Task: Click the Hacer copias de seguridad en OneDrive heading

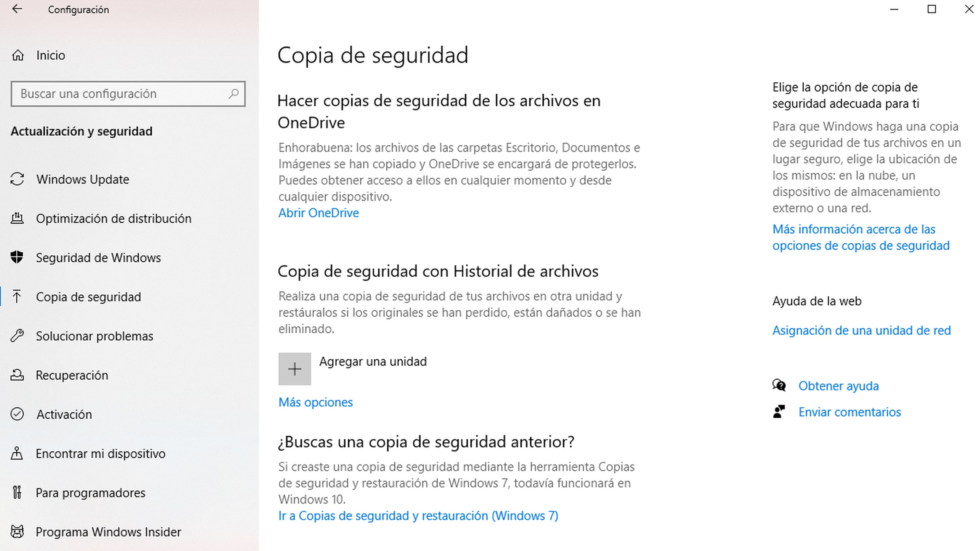Action: coord(439,112)
